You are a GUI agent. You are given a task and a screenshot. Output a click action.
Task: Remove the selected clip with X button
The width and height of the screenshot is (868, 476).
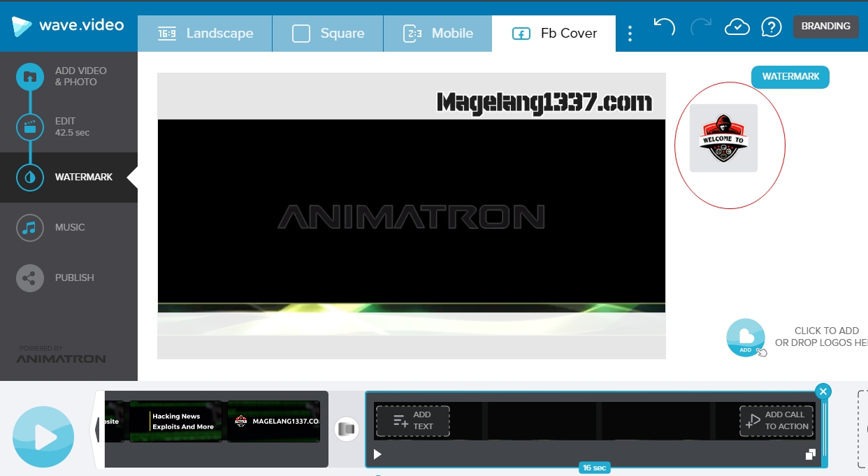823,391
